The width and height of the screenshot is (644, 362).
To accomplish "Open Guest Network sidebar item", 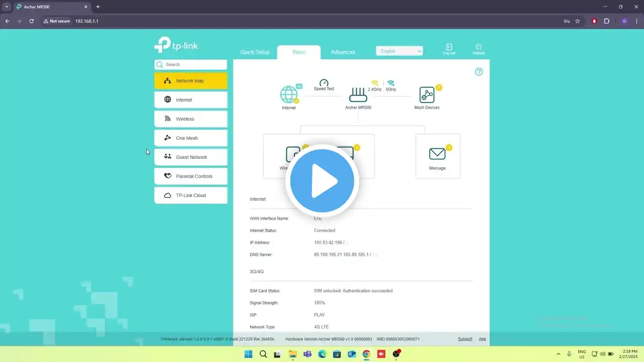I will click(x=191, y=157).
